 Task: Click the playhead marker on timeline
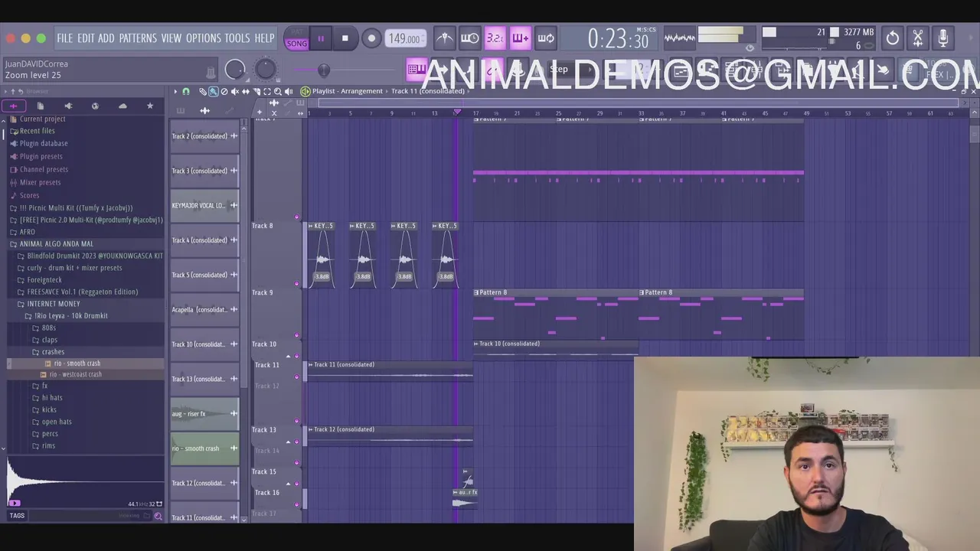(457, 112)
